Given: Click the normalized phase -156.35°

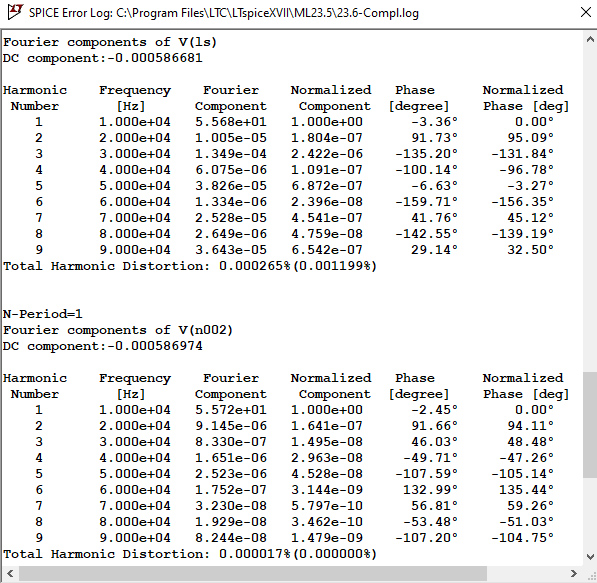Looking at the screenshot, I should (522, 202).
